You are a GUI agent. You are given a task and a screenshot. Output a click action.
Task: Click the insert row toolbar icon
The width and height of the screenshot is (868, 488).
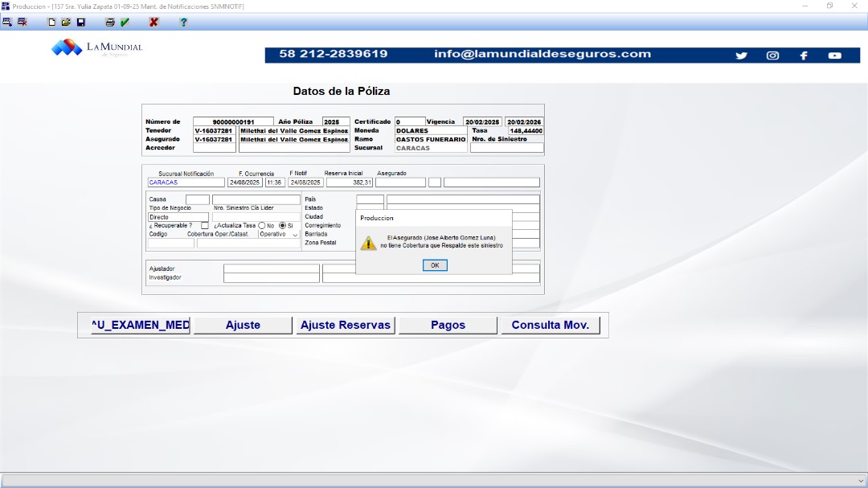(x=7, y=22)
